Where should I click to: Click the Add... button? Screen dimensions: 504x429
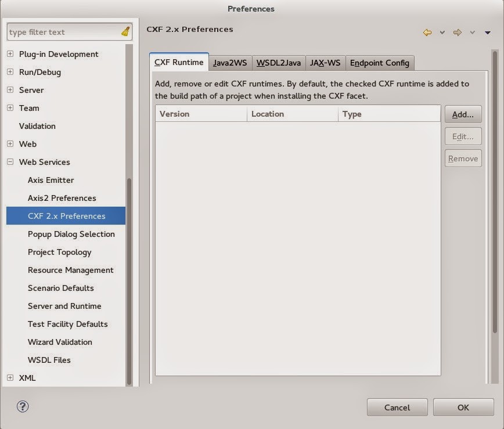[x=463, y=114]
